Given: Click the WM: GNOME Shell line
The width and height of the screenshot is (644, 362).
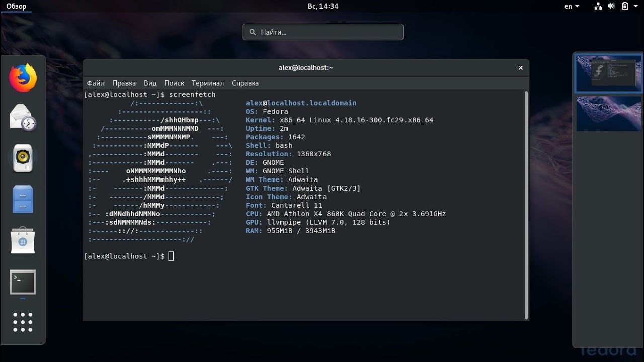Looking at the screenshot, I should tap(278, 171).
